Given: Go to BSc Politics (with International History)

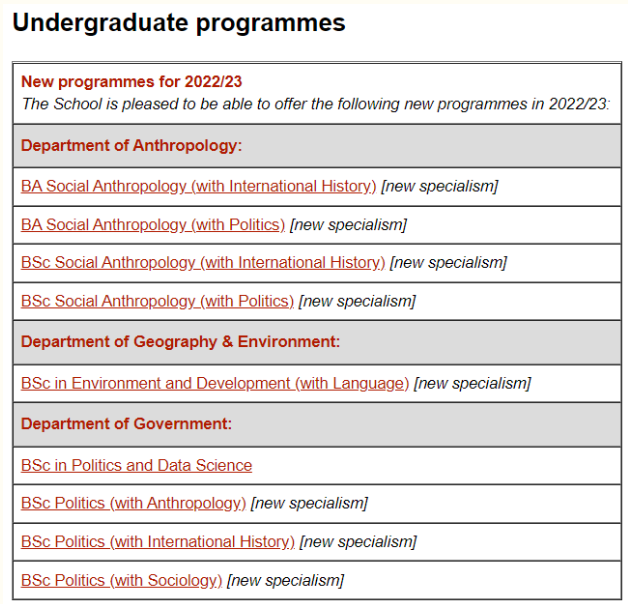Looking at the screenshot, I should (158, 542).
